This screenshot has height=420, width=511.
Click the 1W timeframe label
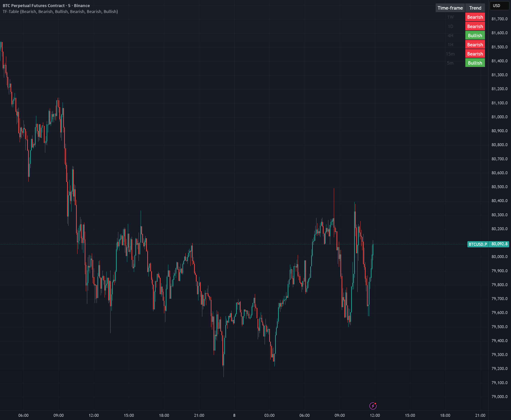[x=450, y=17]
